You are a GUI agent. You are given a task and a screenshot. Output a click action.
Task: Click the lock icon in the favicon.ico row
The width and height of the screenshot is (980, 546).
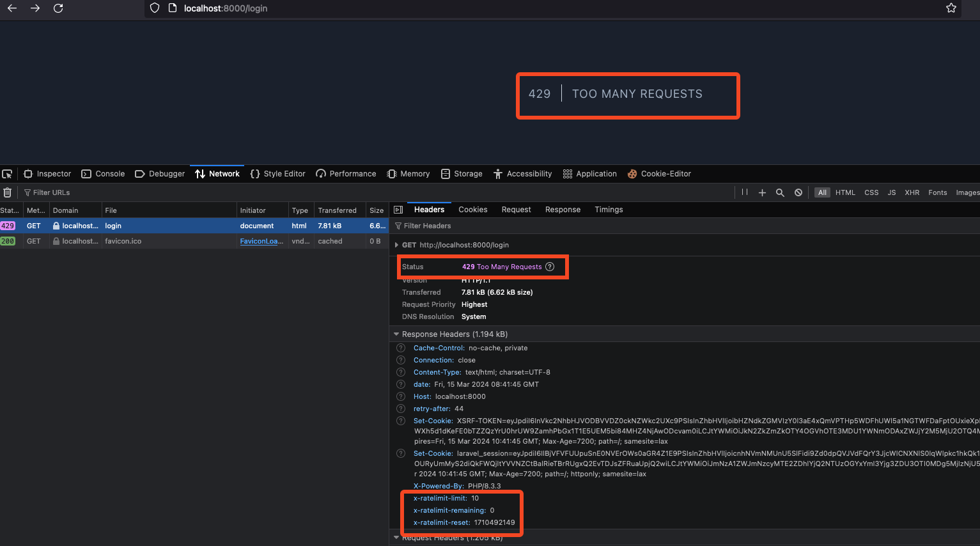56,241
